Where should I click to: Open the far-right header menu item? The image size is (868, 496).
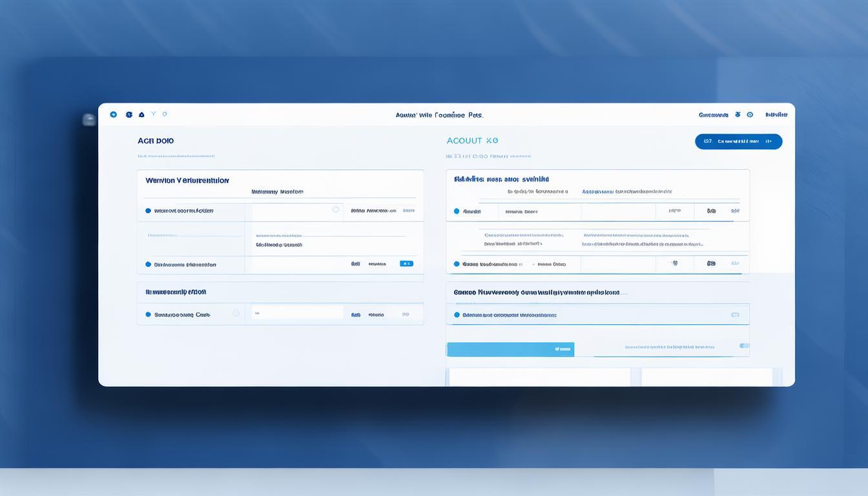(x=776, y=114)
